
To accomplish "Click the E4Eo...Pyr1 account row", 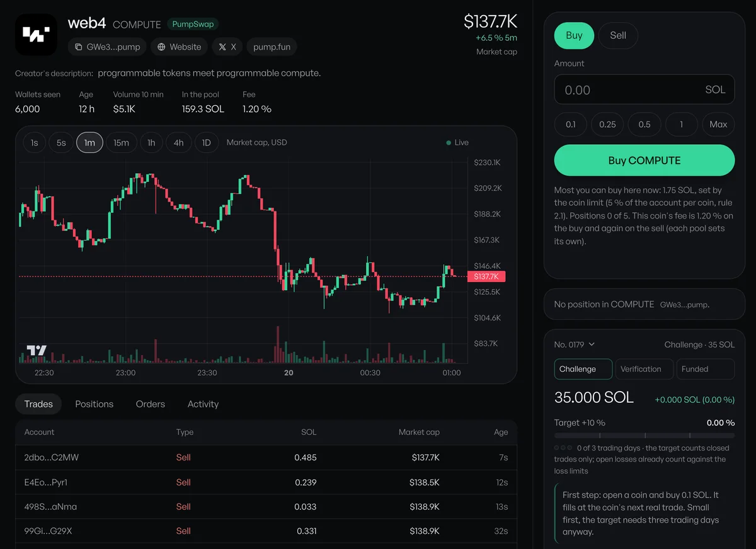I will pyautogui.click(x=266, y=482).
